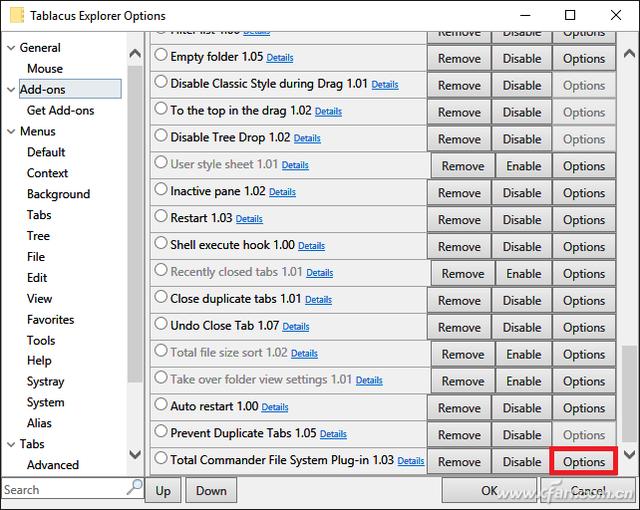Collapse the Add-ons tree node
Image resolution: width=640 pixels, height=510 pixels.
(11, 89)
